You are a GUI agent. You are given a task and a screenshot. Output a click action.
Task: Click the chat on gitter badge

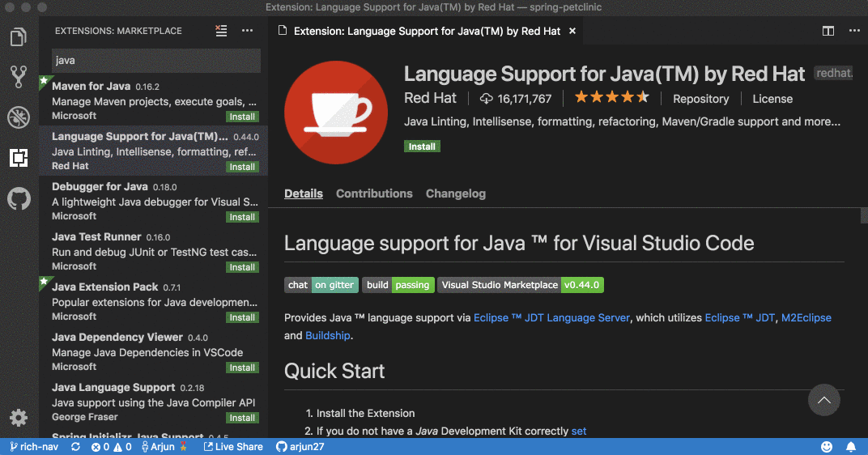point(321,285)
